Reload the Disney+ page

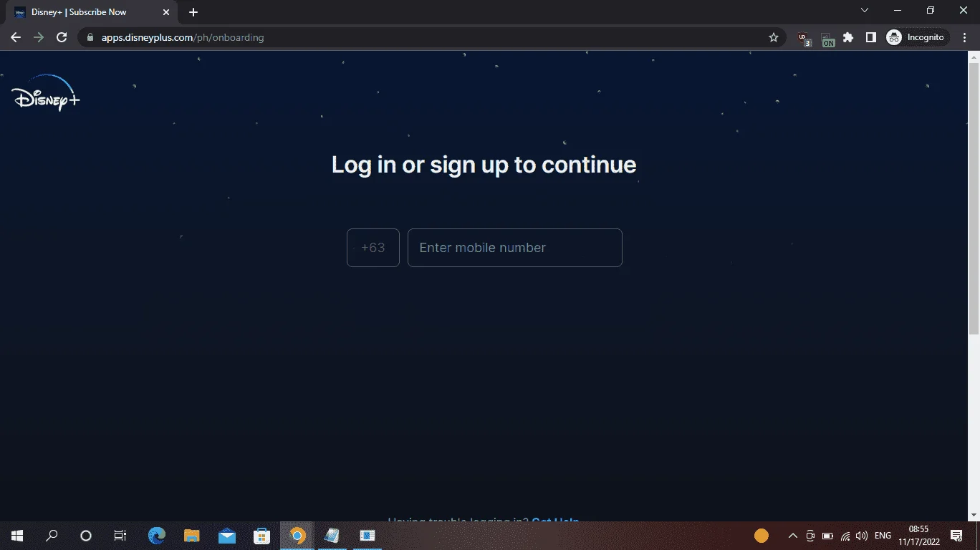pyautogui.click(x=62, y=37)
